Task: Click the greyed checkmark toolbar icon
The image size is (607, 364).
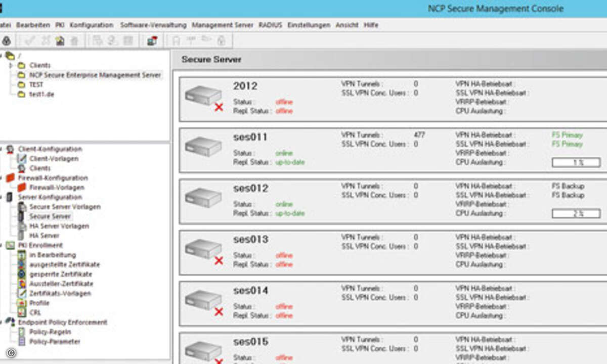Action: click(30, 41)
